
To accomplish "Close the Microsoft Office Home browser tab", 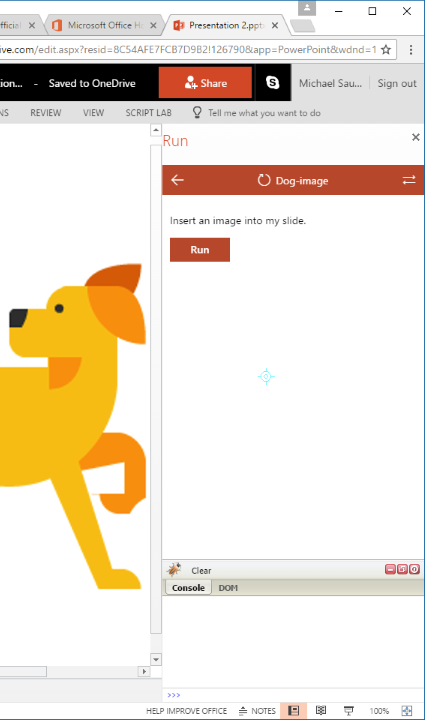I will coord(153,25).
